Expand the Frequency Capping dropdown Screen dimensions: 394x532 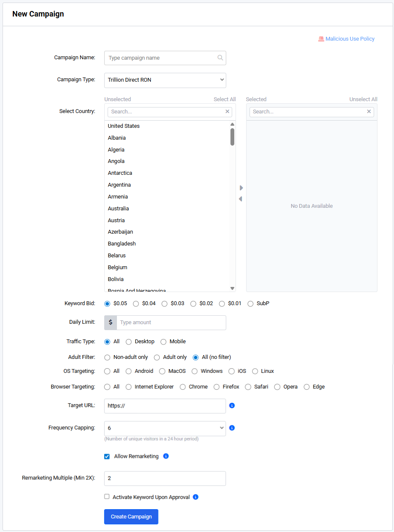tap(165, 428)
